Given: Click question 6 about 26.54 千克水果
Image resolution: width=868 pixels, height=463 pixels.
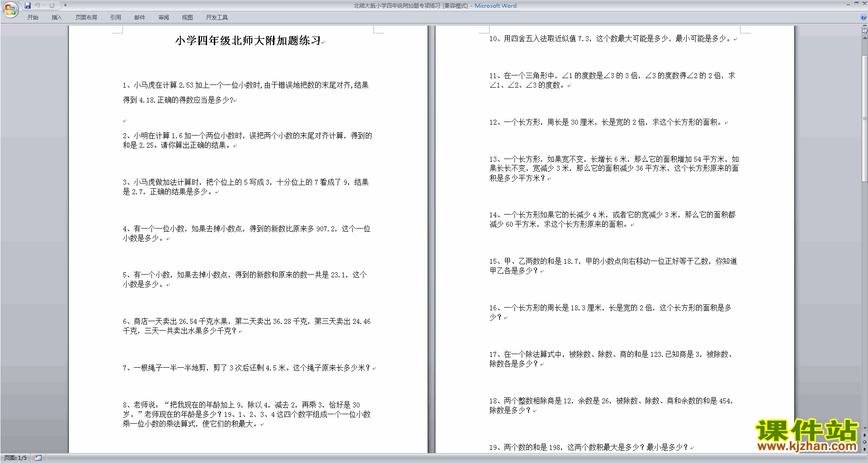Looking at the screenshot, I should [247, 326].
